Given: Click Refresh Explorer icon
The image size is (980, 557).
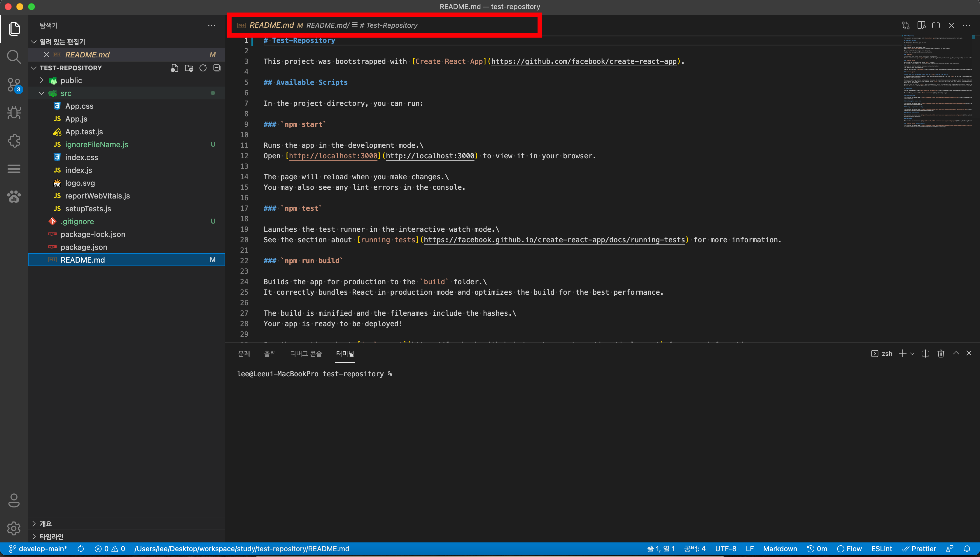Looking at the screenshot, I should click(203, 68).
